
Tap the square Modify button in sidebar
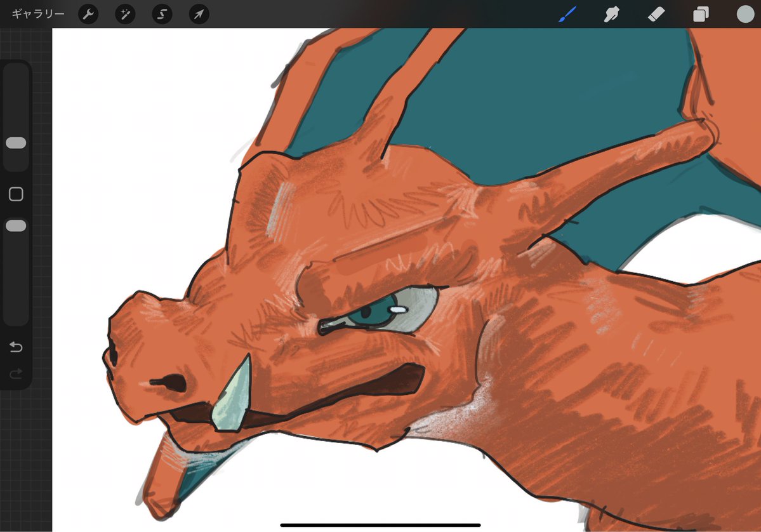pyautogui.click(x=16, y=194)
